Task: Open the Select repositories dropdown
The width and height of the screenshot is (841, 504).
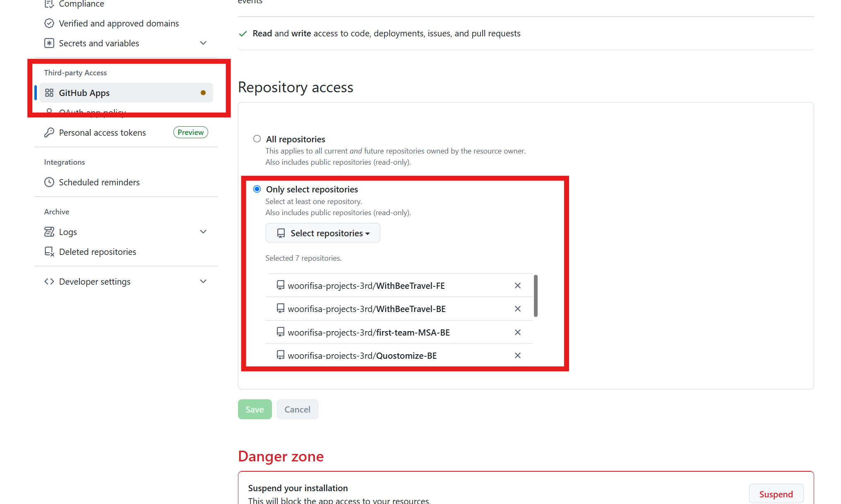Action: tap(323, 233)
